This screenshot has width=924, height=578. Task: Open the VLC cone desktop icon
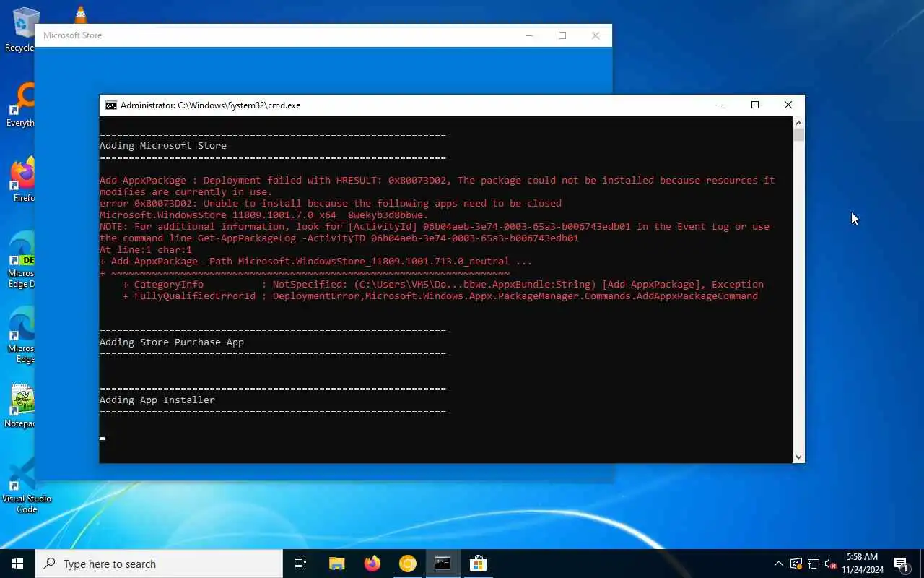80,14
